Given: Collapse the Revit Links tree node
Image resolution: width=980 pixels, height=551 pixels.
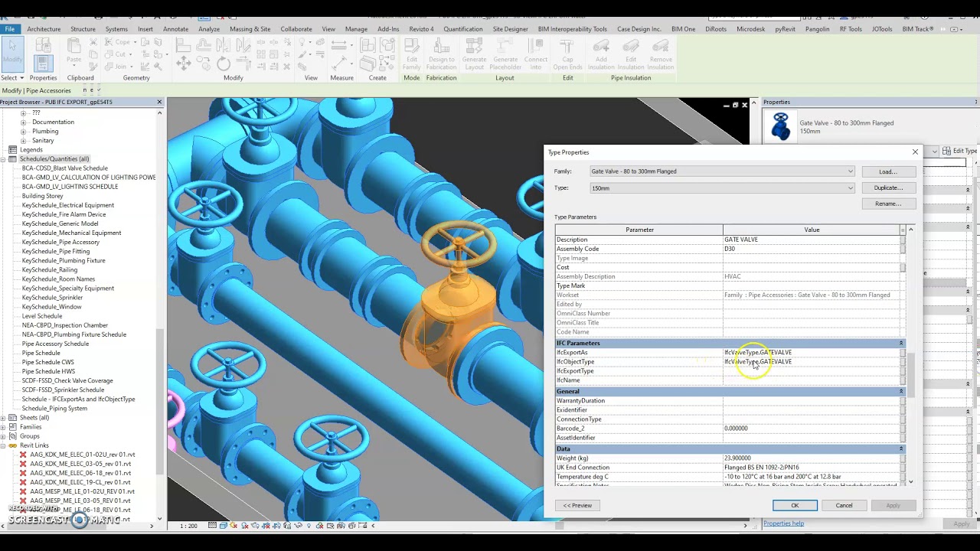Looking at the screenshot, I should pyautogui.click(x=3, y=445).
